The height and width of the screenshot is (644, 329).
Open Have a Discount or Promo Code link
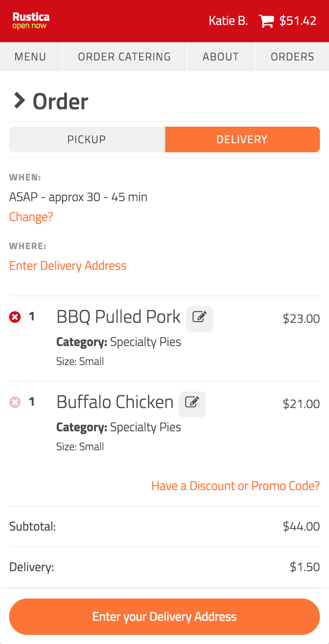(x=236, y=485)
